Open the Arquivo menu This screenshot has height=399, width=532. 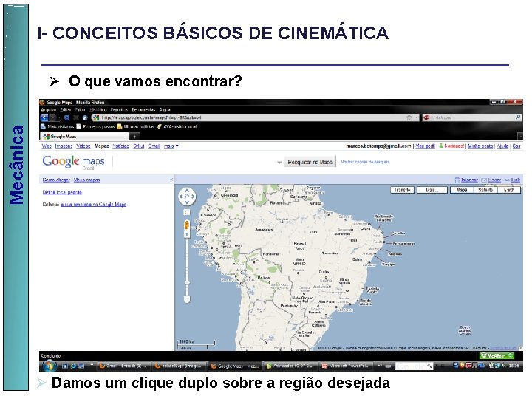[49, 110]
